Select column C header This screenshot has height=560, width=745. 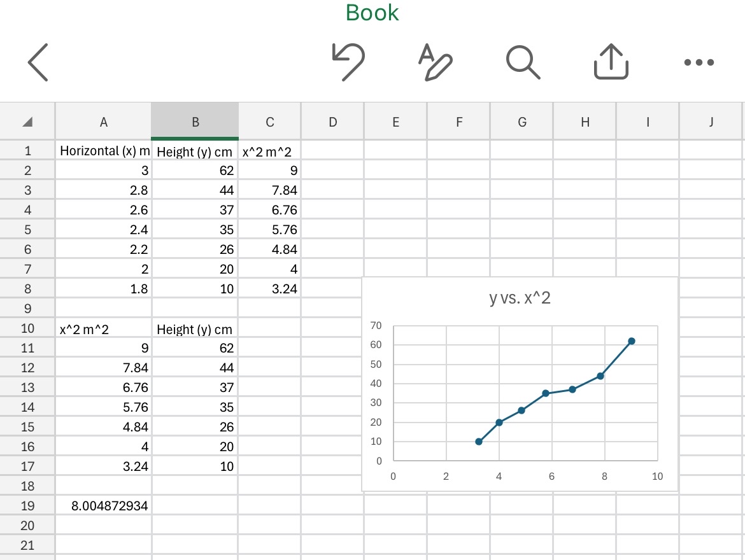(270, 122)
